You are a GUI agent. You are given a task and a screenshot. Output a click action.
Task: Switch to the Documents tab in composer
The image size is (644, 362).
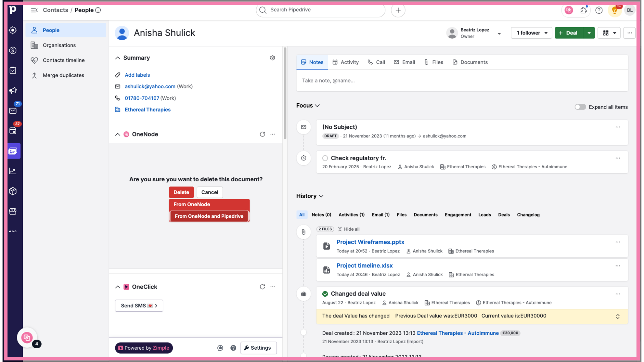pyautogui.click(x=470, y=62)
